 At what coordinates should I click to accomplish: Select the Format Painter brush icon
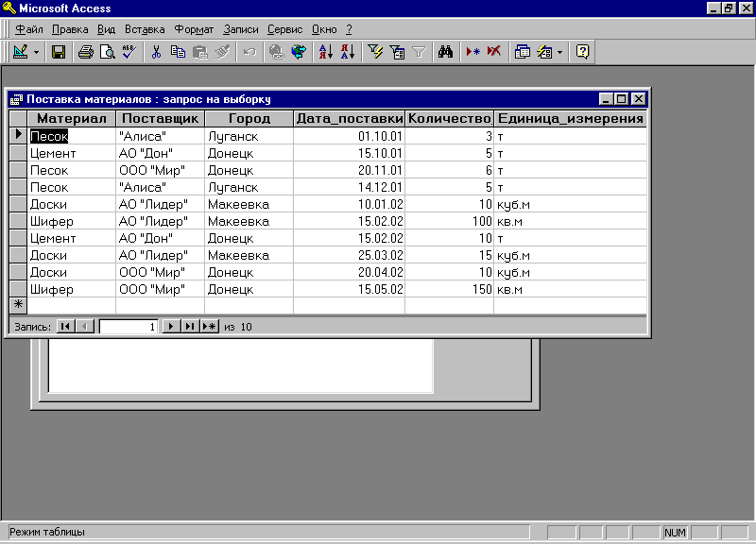[221, 52]
